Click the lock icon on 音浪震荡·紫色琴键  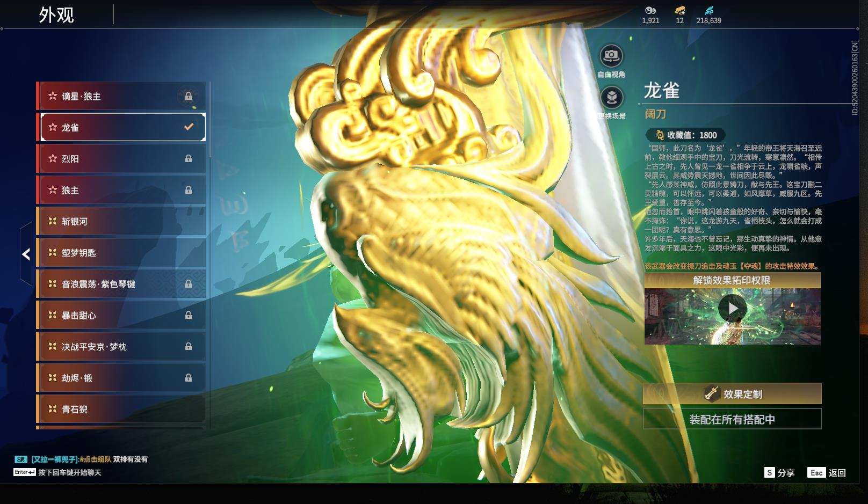coord(189,284)
